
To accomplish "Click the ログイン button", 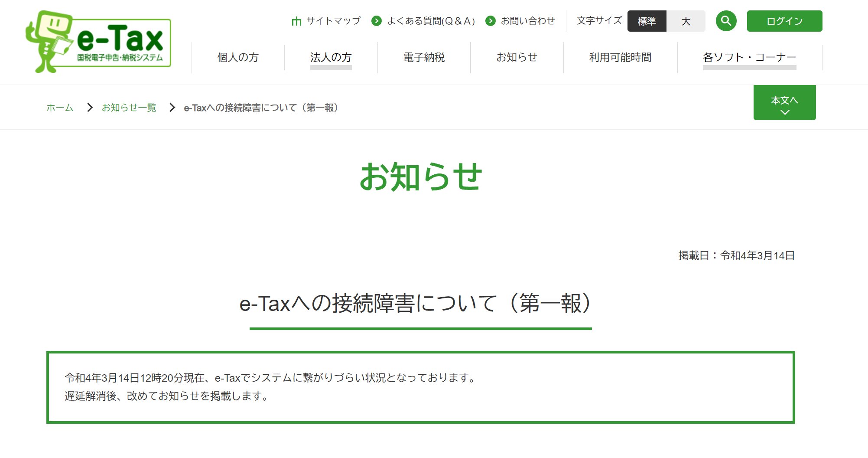I will pyautogui.click(x=784, y=21).
